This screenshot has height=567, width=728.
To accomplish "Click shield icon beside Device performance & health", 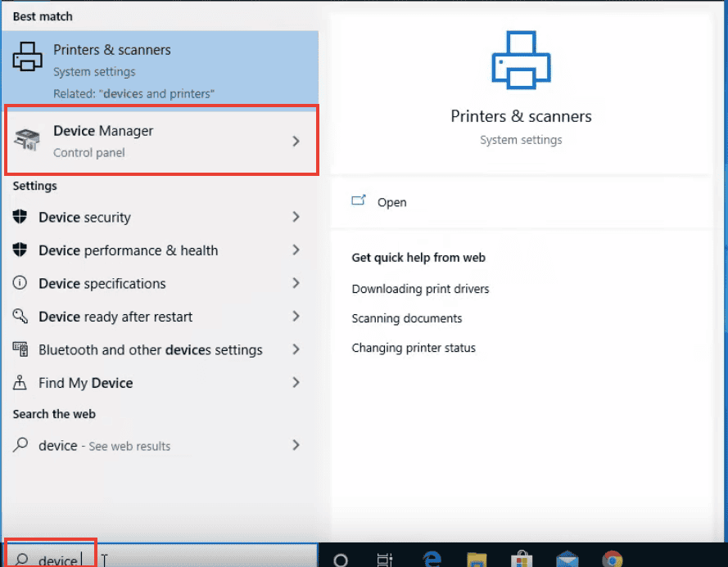I will click(20, 250).
